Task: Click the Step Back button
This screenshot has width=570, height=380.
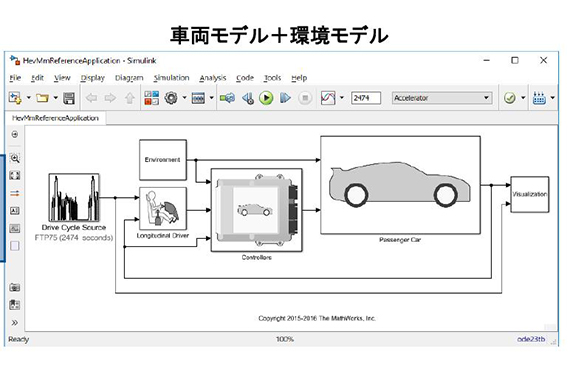Action: [248, 98]
